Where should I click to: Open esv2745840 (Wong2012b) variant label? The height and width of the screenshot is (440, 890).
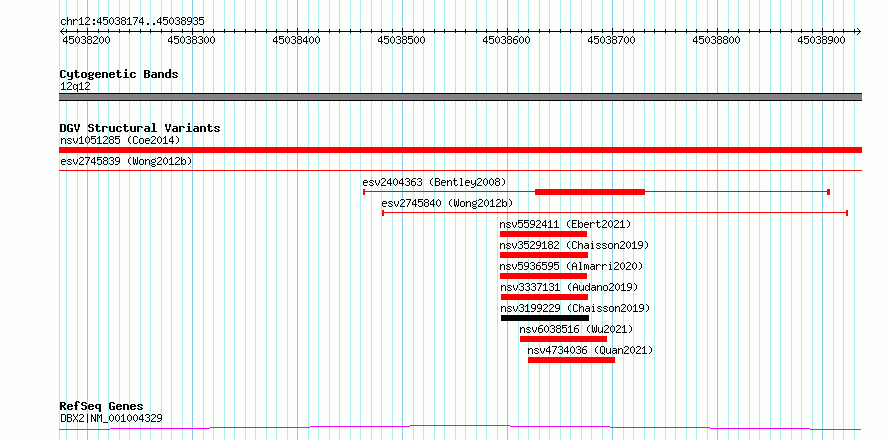point(447,203)
